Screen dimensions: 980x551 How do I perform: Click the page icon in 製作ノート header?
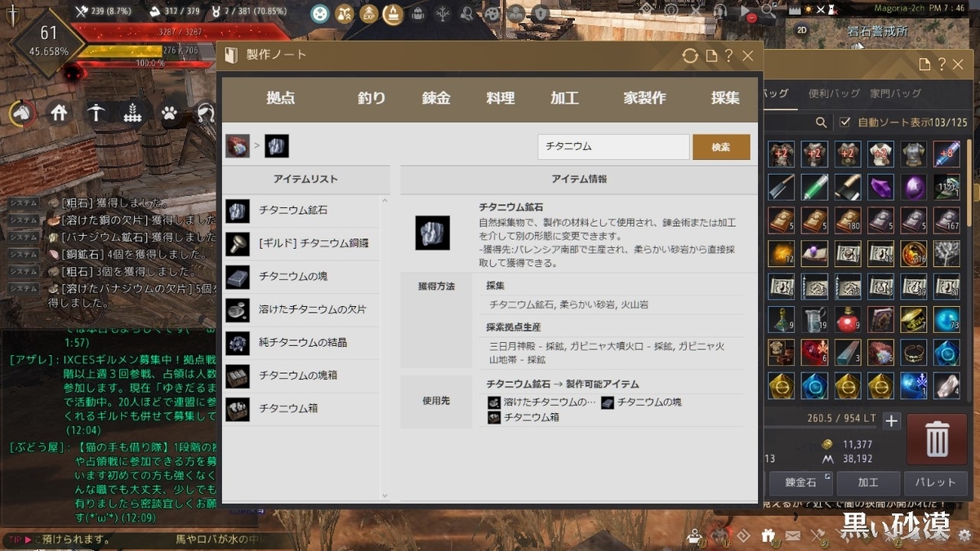[x=710, y=56]
